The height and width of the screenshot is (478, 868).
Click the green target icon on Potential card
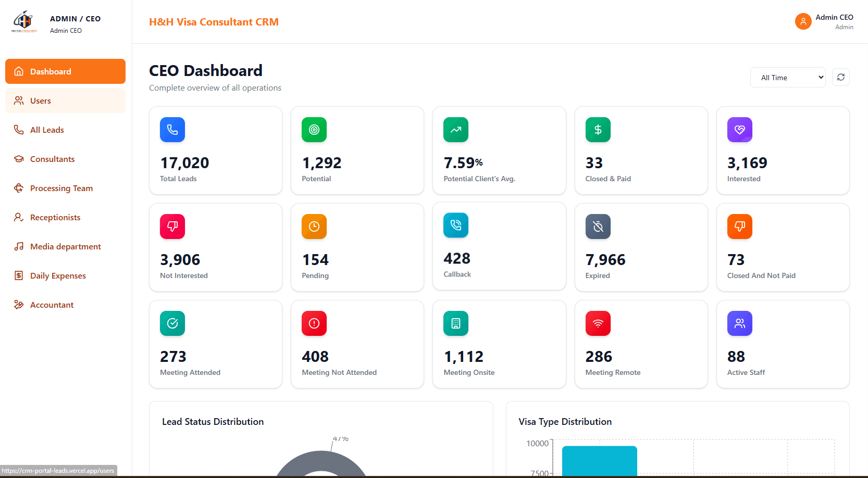tap(314, 130)
